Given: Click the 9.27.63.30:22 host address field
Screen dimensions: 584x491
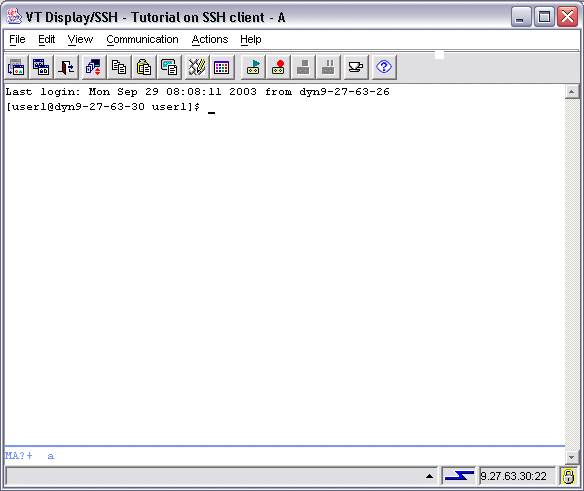Looking at the screenshot, I should coord(517,476).
